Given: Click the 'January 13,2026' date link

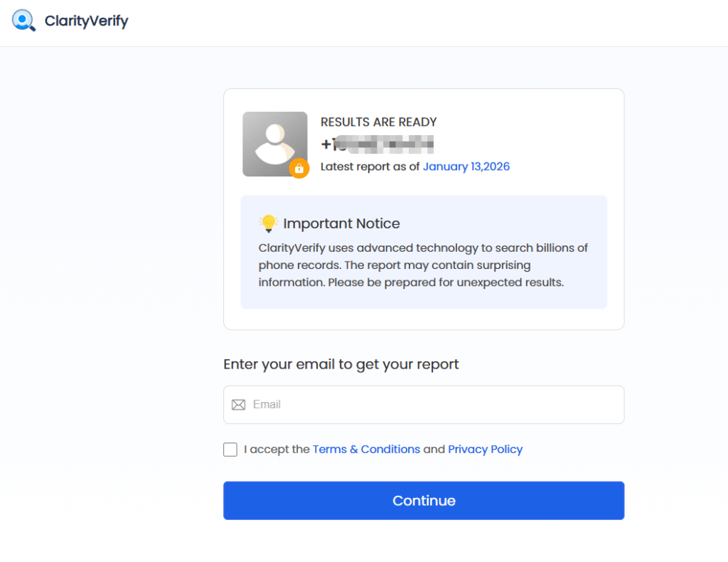Looking at the screenshot, I should coord(466,166).
